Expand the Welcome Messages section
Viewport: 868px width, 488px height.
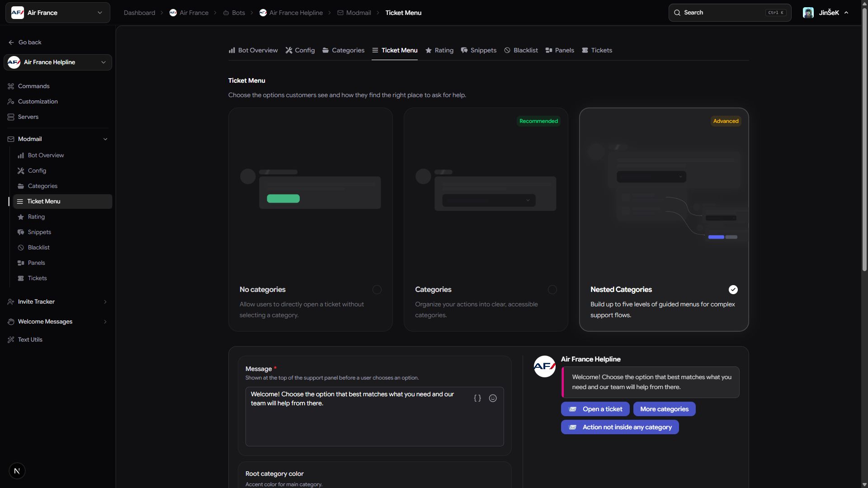[x=105, y=322]
